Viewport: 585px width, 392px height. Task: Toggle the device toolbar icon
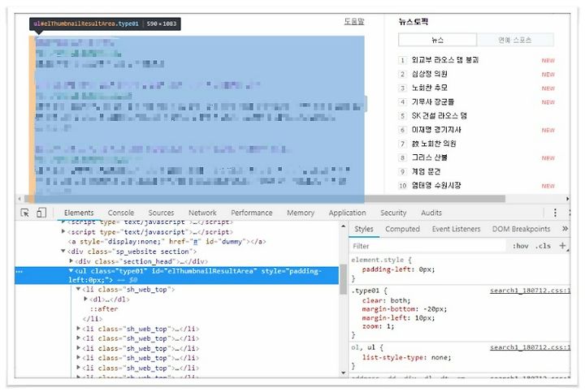41,213
